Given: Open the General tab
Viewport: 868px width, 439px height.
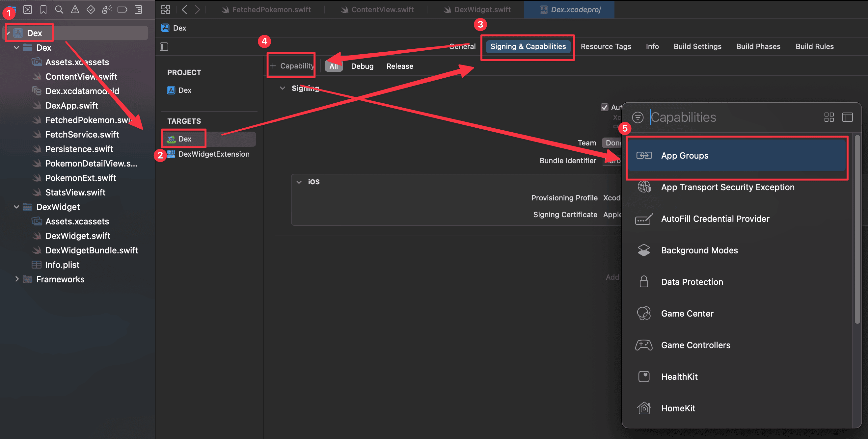Looking at the screenshot, I should pos(462,46).
